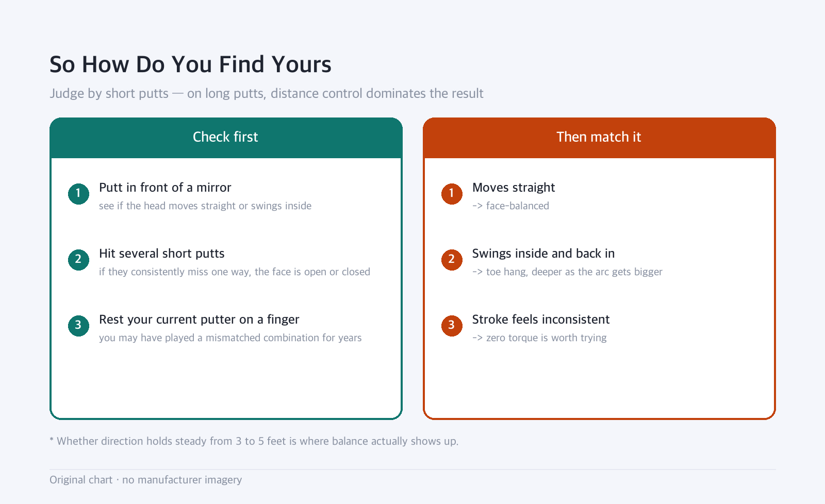The height and width of the screenshot is (504, 825).
Task: Click the footnote about 3 to 5 feet
Action: pos(254,441)
